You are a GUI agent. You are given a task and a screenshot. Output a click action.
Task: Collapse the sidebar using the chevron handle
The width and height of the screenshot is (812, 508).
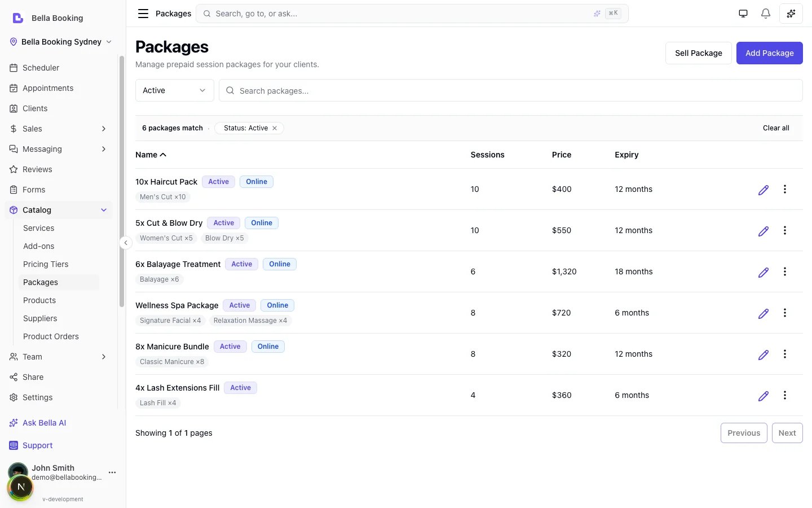pos(126,243)
